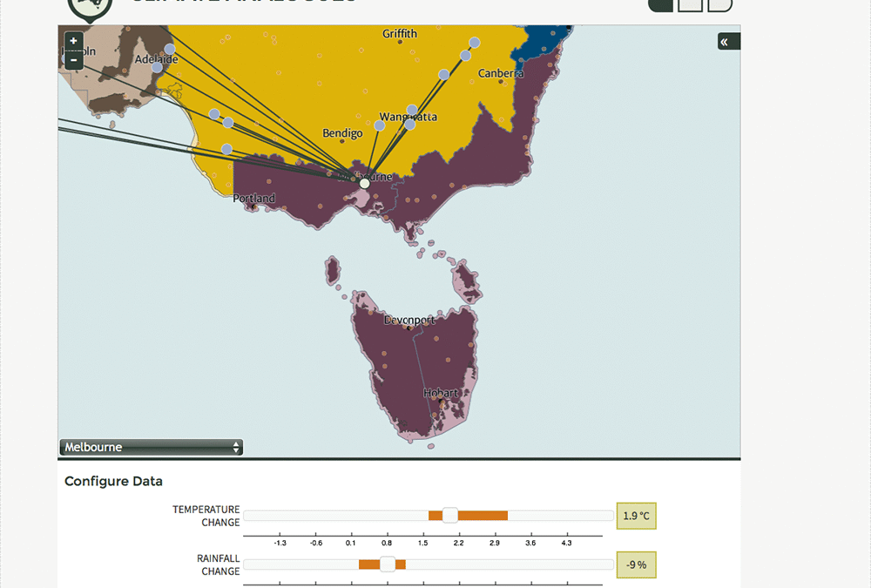Screen dimensions: 871x588
Task: Click the dark-filled leftmost header shape icon
Action: (661, 4)
